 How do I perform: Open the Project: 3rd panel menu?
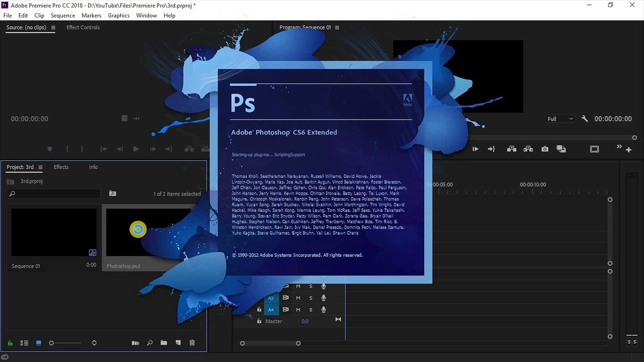point(40,167)
